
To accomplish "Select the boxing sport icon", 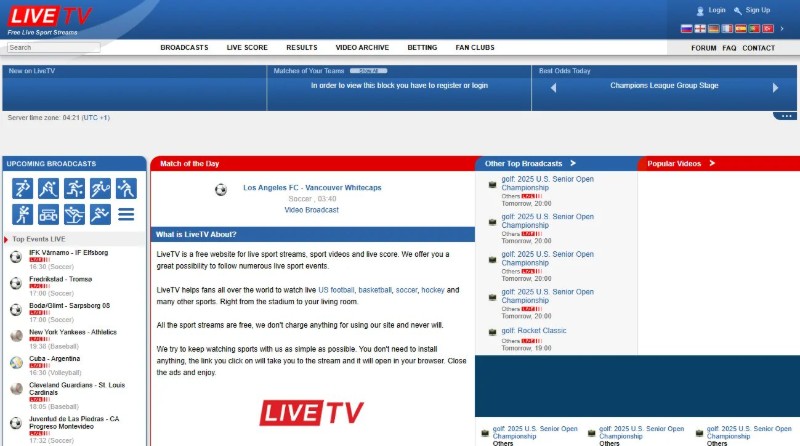I will point(22,214).
